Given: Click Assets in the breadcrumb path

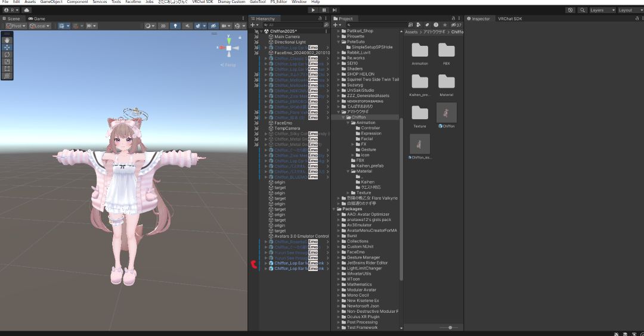Looking at the screenshot, I should [x=411, y=32].
